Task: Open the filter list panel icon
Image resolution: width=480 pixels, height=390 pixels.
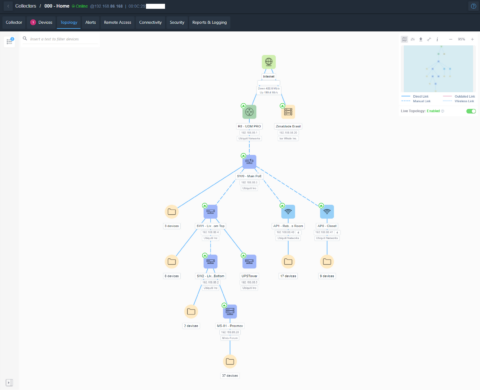Action: point(9,41)
